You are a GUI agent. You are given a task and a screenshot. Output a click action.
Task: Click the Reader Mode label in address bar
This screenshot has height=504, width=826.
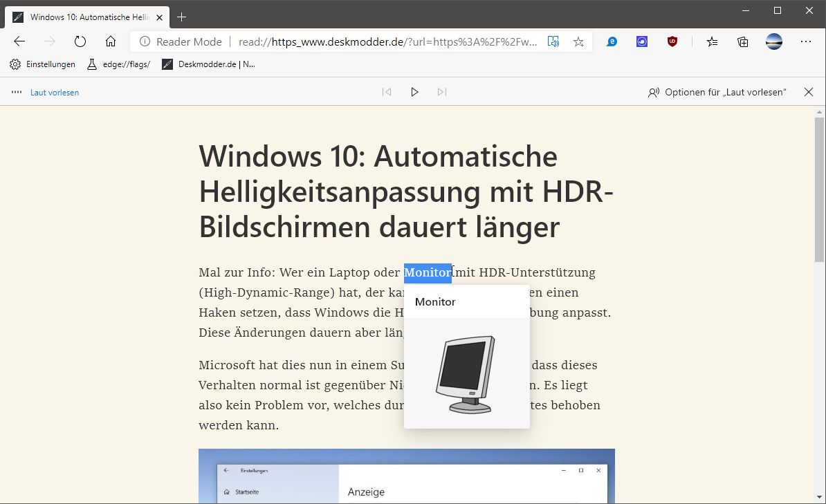pyautogui.click(x=189, y=41)
